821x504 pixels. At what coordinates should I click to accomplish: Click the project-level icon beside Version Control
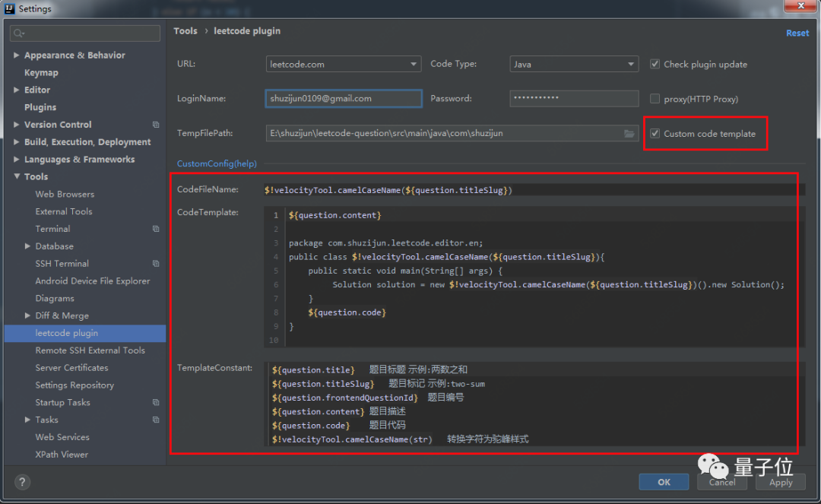click(156, 125)
